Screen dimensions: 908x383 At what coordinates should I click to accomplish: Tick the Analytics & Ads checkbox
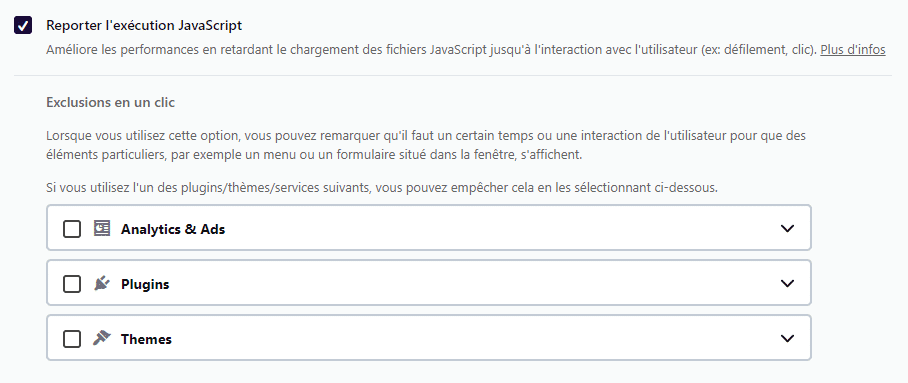(x=72, y=229)
